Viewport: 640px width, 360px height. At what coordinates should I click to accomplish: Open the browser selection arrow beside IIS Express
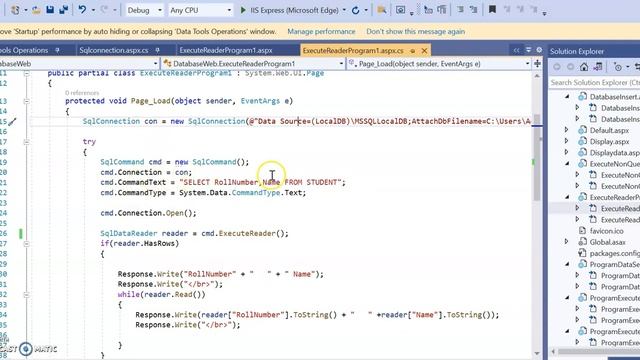coord(344,10)
